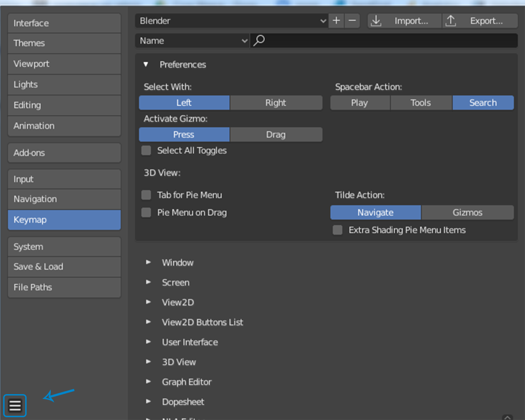
Task: Expand View2D Buttons List section
Action: 148,322
